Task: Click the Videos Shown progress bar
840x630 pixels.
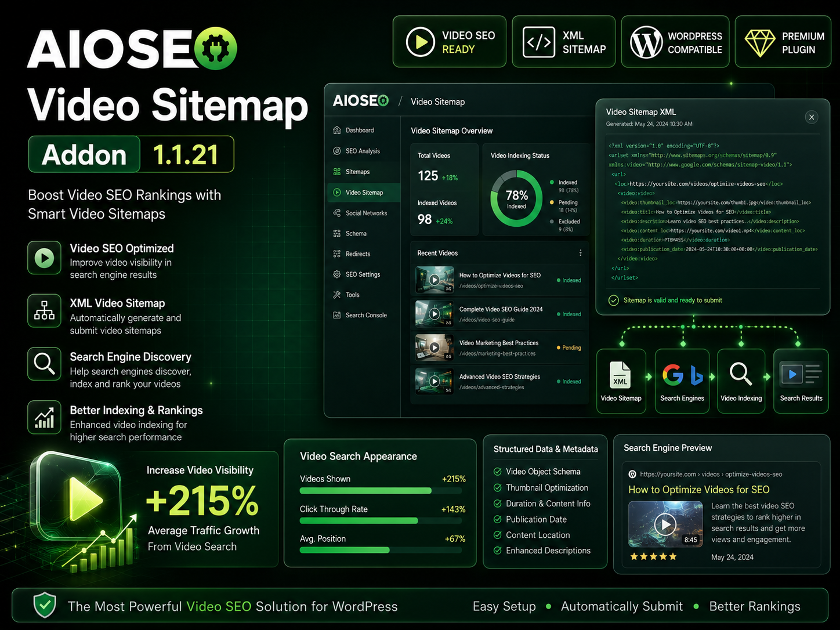Action: point(382,491)
